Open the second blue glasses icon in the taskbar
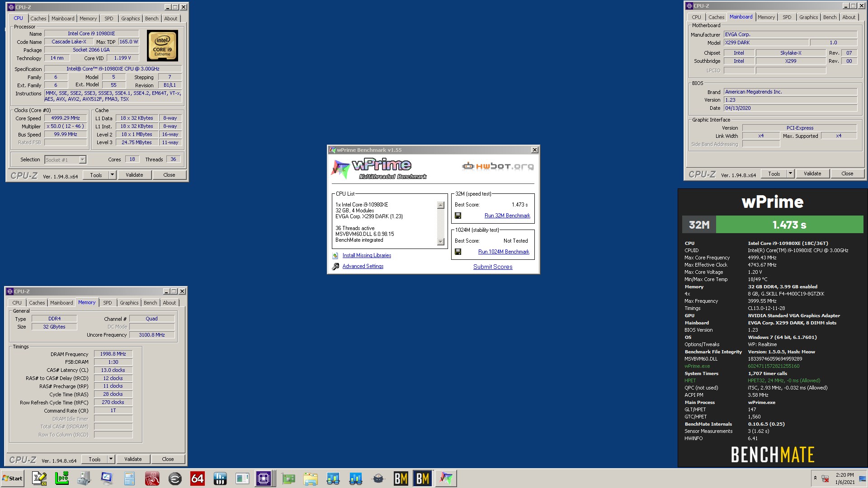This screenshot has height=488, width=868. pyautogui.click(x=356, y=478)
